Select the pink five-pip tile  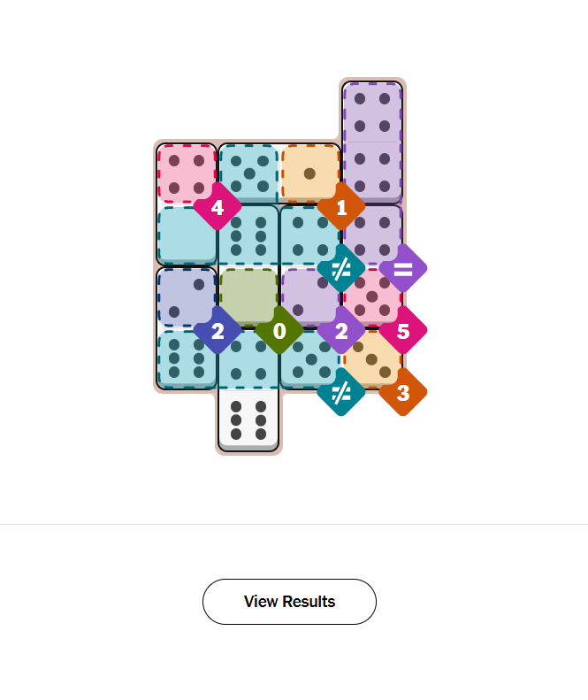(x=371, y=296)
